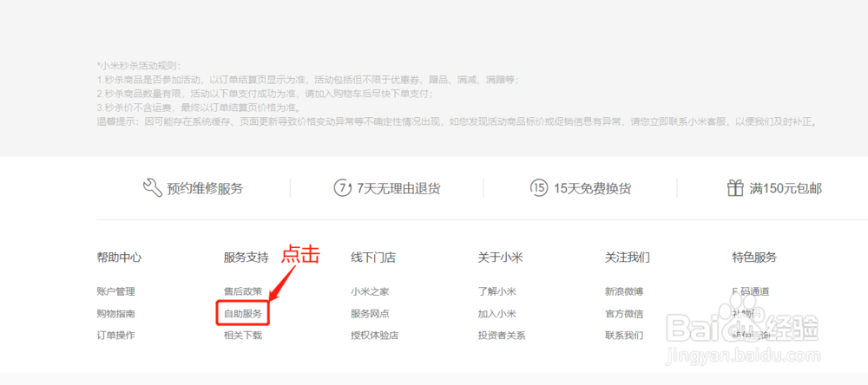This screenshot has height=385, width=868.
Task: Click the 温馨提示 notice paragraph
Action: [x=457, y=121]
